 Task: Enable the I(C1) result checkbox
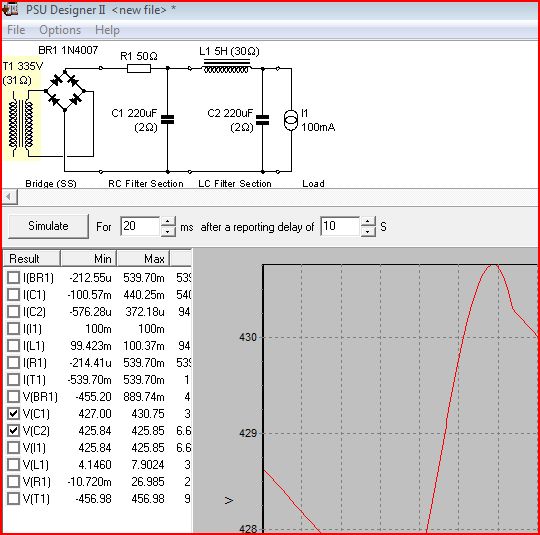click(x=13, y=295)
